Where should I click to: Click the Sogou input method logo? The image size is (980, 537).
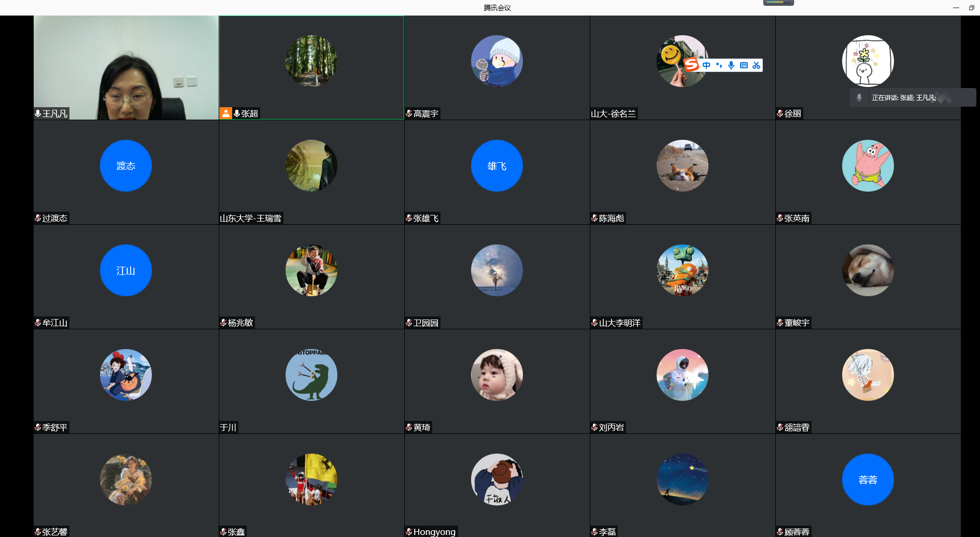click(691, 65)
